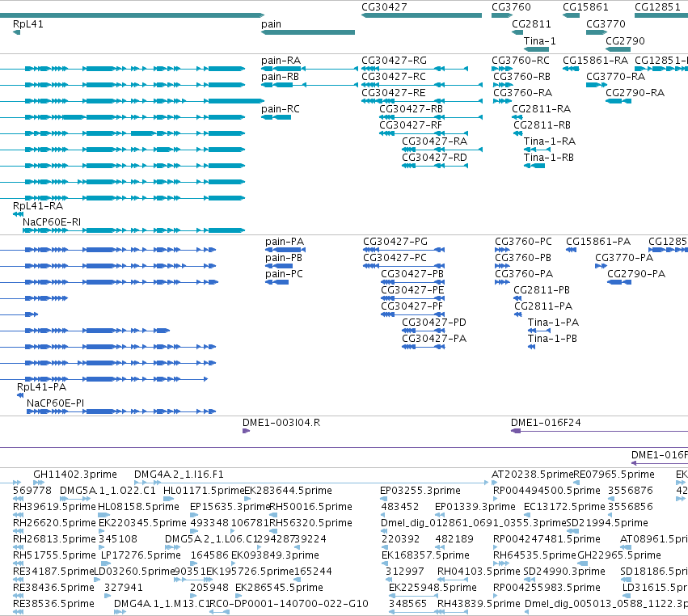Click the label text "CG30427-PD"
Viewport: 688px width, 616px height.
[434, 323]
